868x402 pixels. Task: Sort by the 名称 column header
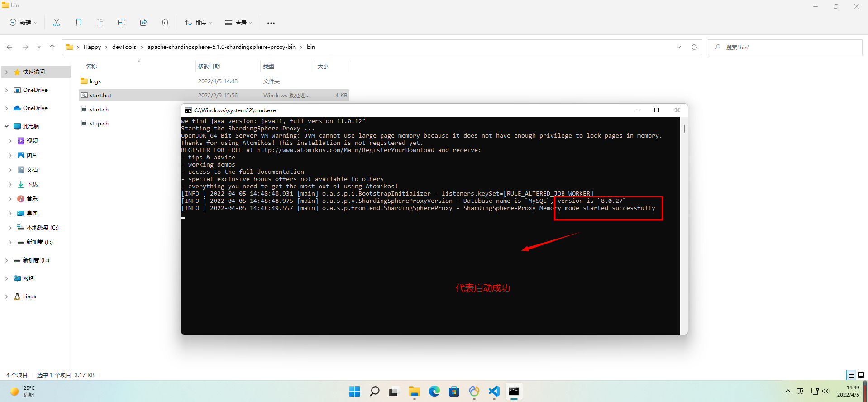91,67
